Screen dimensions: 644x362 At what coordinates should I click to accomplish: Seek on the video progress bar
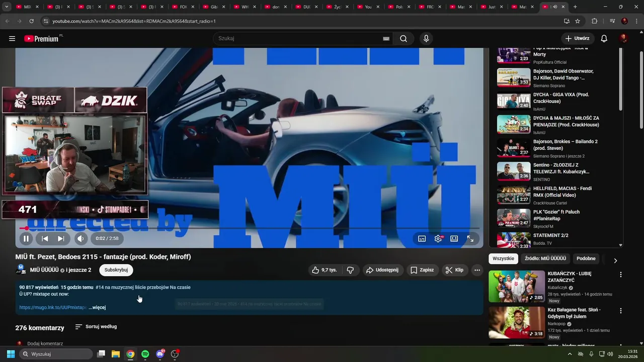(250, 228)
